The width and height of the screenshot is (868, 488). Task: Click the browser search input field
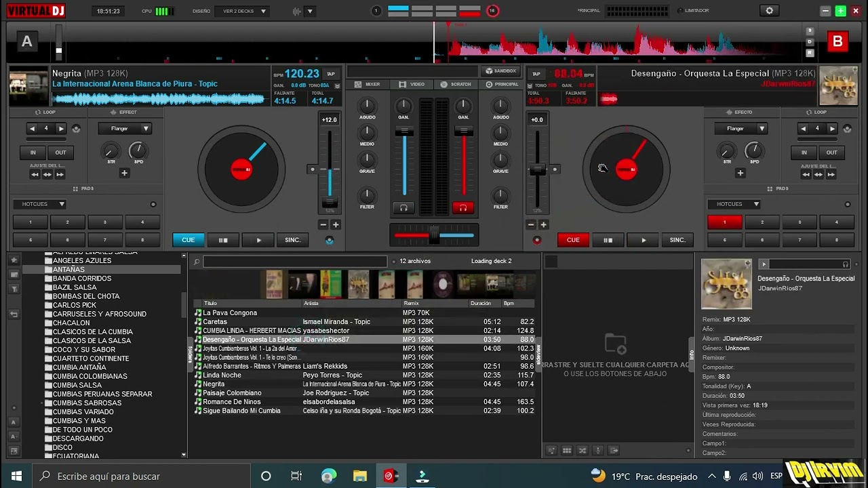pyautogui.click(x=295, y=262)
